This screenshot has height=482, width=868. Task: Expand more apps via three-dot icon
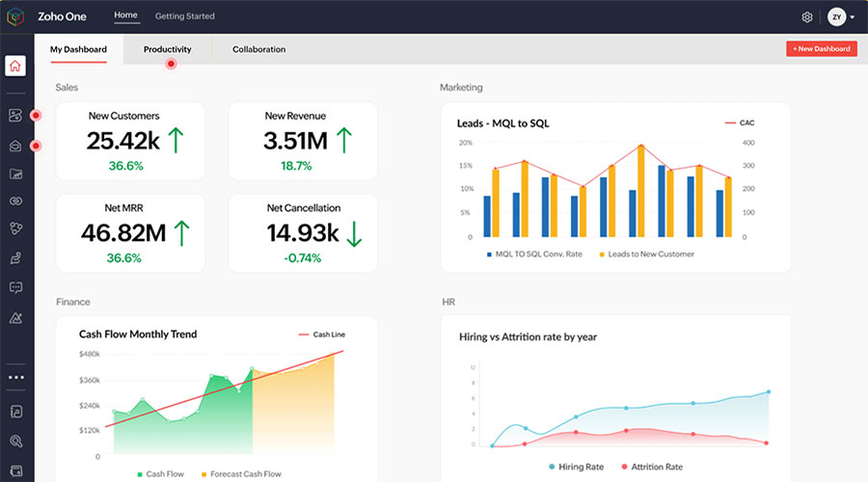click(15, 377)
